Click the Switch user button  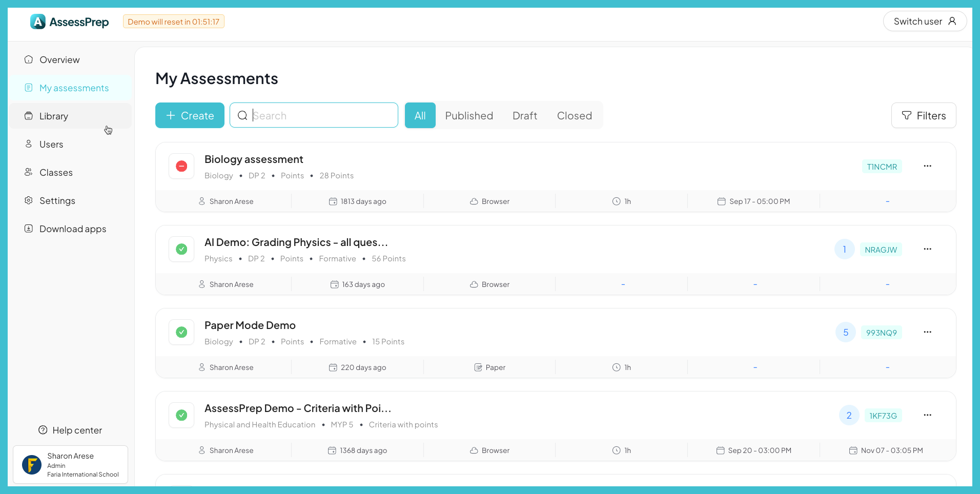pos(925,21)
